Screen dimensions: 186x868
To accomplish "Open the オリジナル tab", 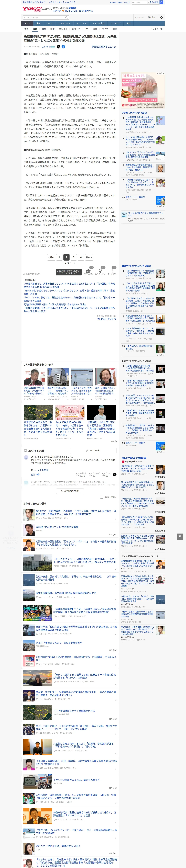I will coord(81,24).
